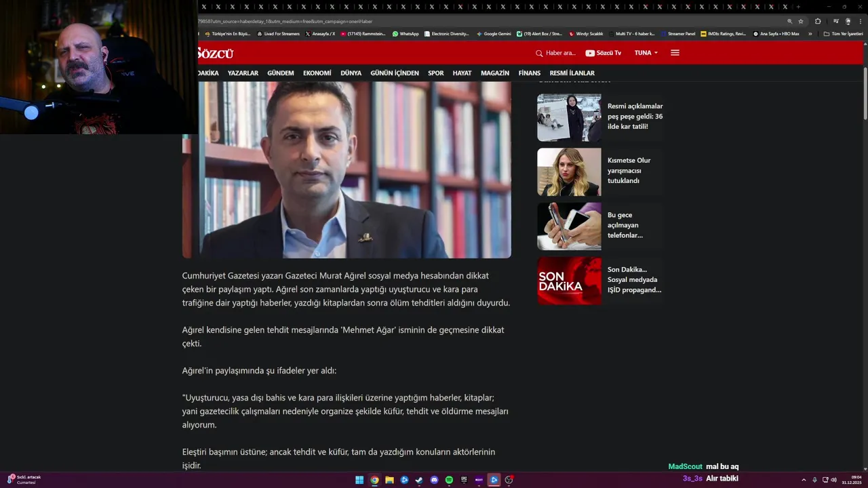Expand the TUNA account dropdown

(646, 53)
